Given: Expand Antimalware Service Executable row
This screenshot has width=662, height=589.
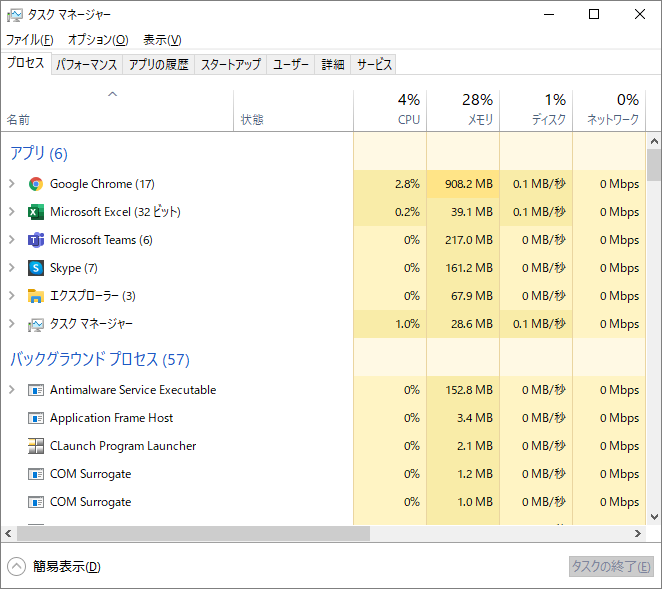Looking at the screenshot, I should (12, 390).
